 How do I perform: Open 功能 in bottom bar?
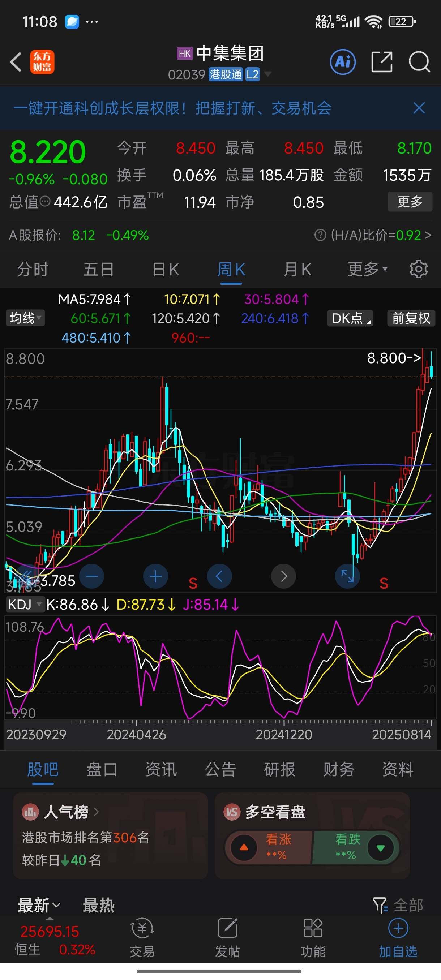(313, 938)
